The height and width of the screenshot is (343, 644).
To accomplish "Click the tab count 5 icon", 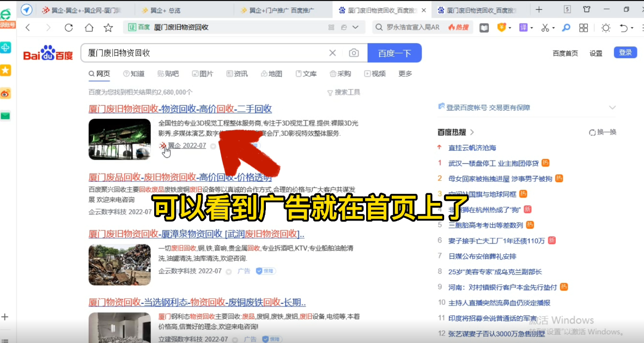I will (x=567, y=9).
